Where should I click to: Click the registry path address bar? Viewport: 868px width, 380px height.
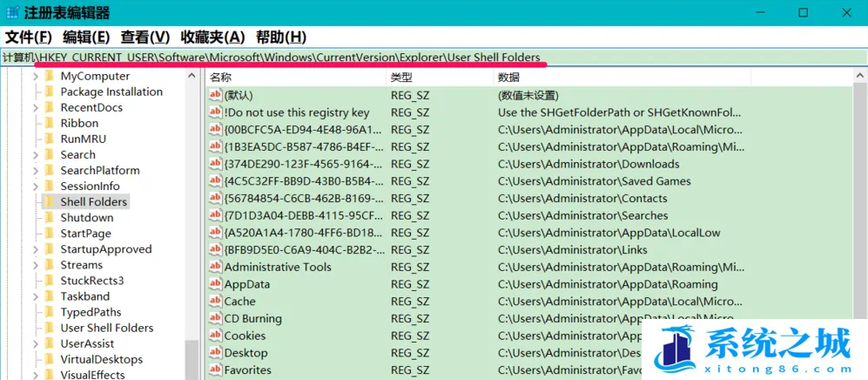(x=434, y=57)
